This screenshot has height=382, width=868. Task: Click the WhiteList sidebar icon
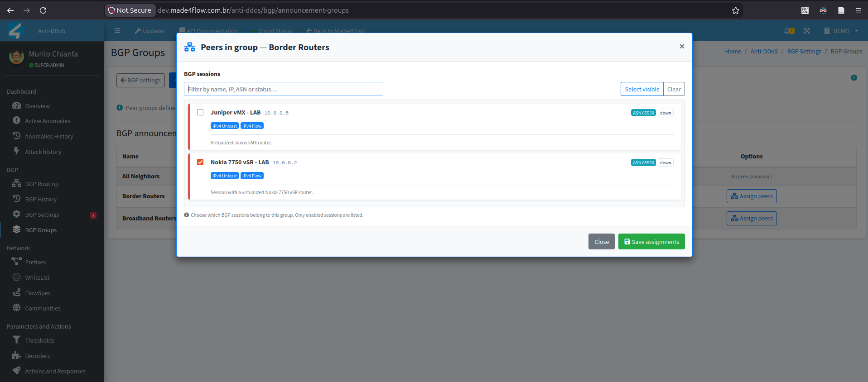tap(17, 277)
